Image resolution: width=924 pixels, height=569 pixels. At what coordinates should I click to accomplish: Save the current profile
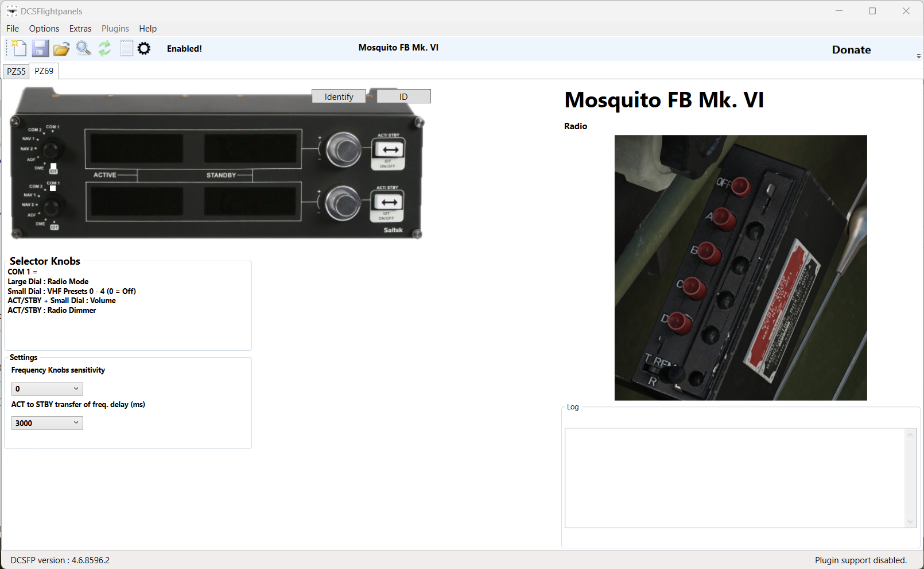[40, 48]
